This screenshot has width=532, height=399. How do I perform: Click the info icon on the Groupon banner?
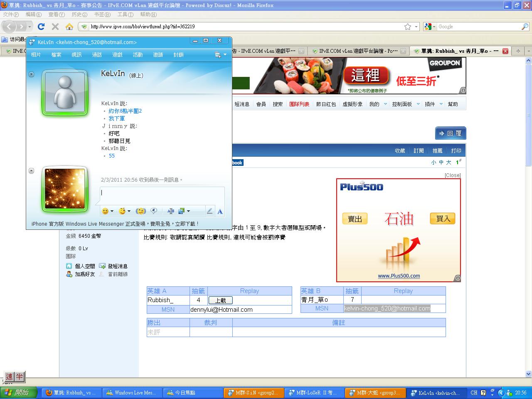coord(463,90)
